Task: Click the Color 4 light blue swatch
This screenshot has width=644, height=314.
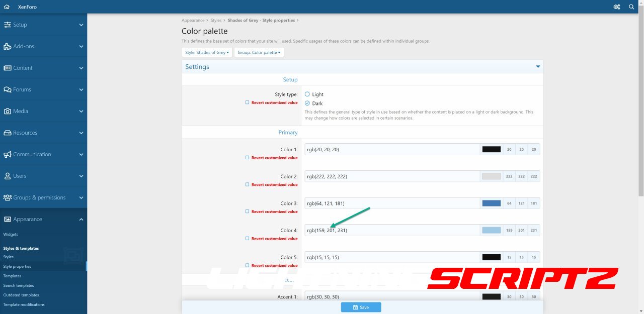Action: pyautogui.click(x=491, y=231)
